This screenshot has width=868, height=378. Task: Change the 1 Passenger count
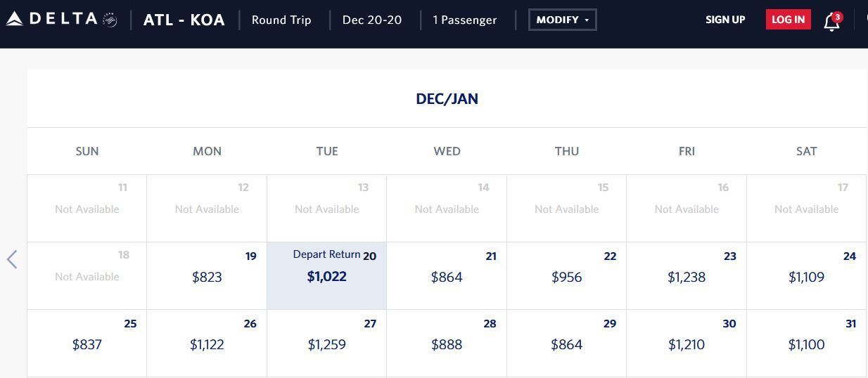pos(465,20)
